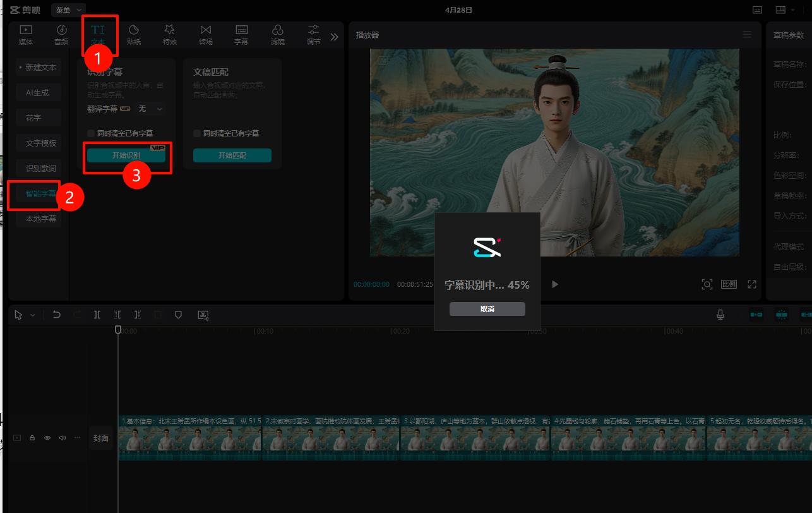Expand the 新建文本 sidebar item
812x513 pixels.
coord(38,67)
